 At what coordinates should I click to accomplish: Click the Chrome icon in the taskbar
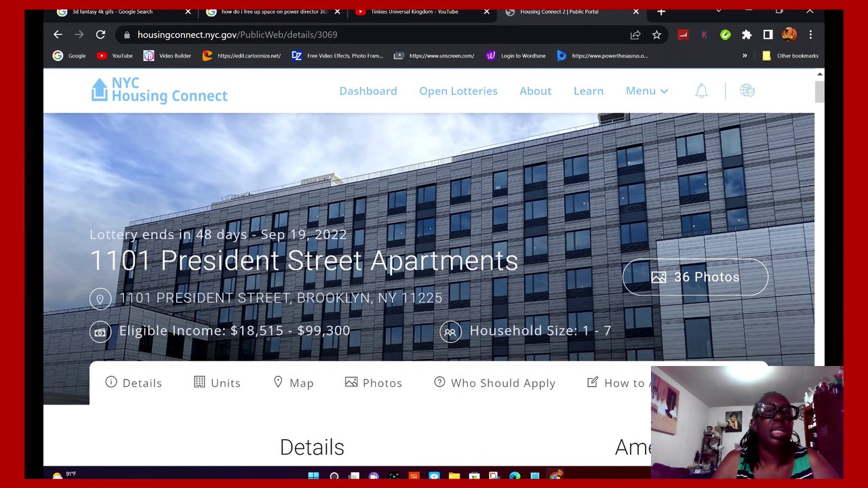tap(555, 476)
